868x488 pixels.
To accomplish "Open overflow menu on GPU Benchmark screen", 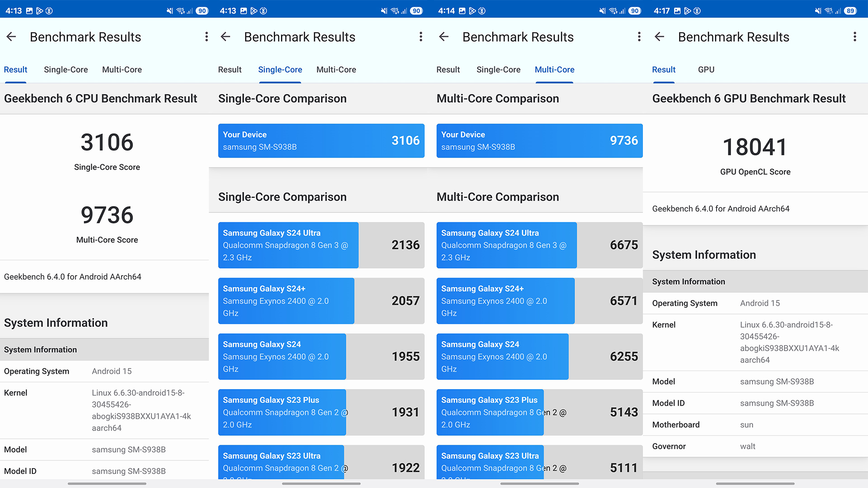I will click(x=854, y=37).
